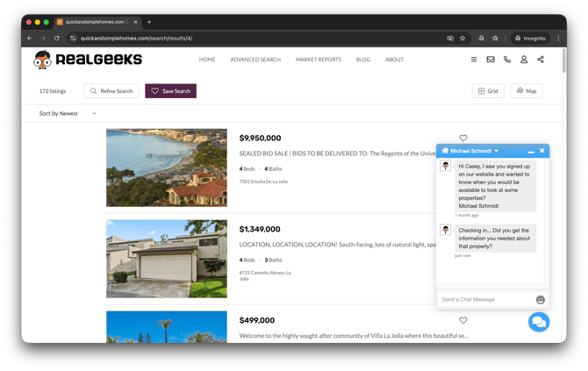
Task: Switch to Grid view
Action: 488,91
